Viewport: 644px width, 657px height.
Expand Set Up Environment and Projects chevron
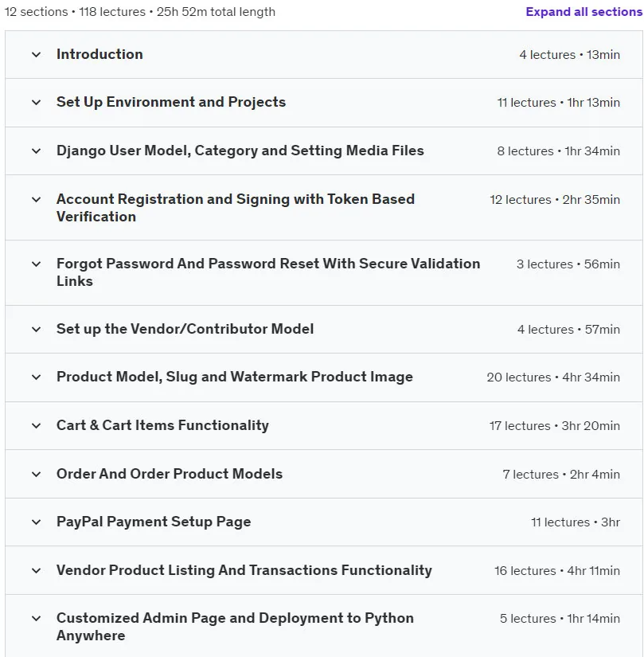tap(37, 102)
